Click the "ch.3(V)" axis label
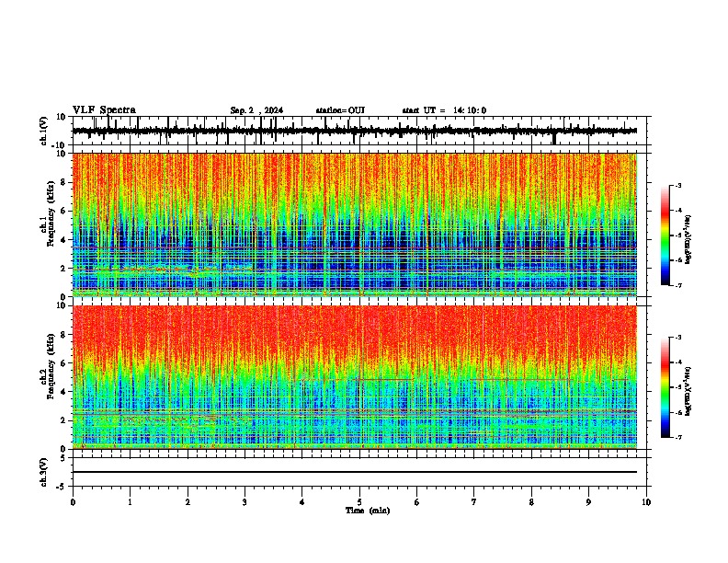Viewport: 728px width, 563px height. pyautogui.click(x=44, y=473)
